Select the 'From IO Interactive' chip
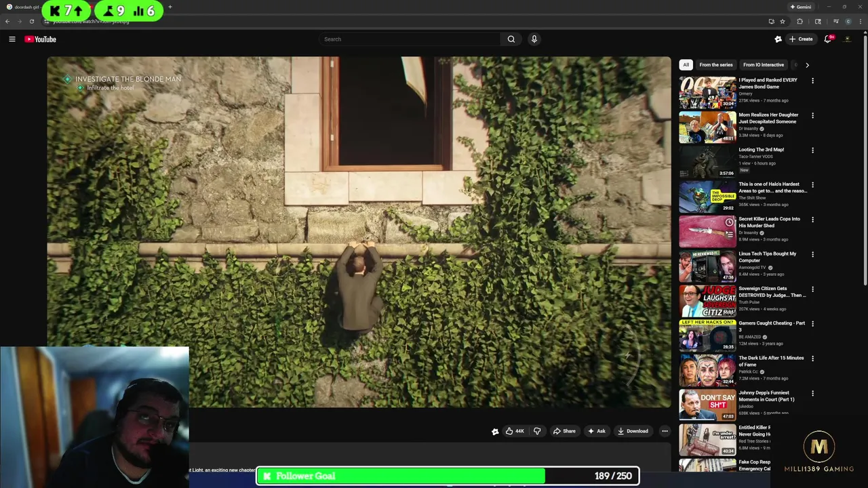This screenshot has height=488, width=868. coord(764,65)
